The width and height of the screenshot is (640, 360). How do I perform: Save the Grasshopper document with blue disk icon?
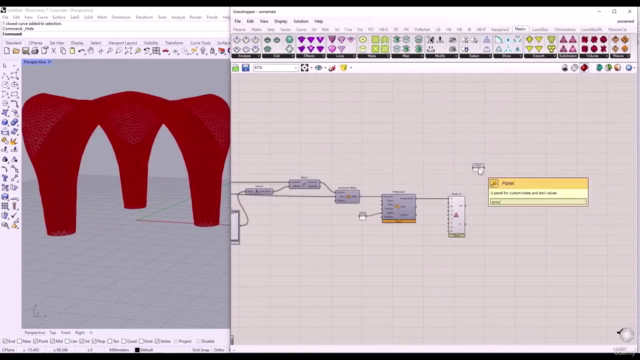[x=245, y=68]
